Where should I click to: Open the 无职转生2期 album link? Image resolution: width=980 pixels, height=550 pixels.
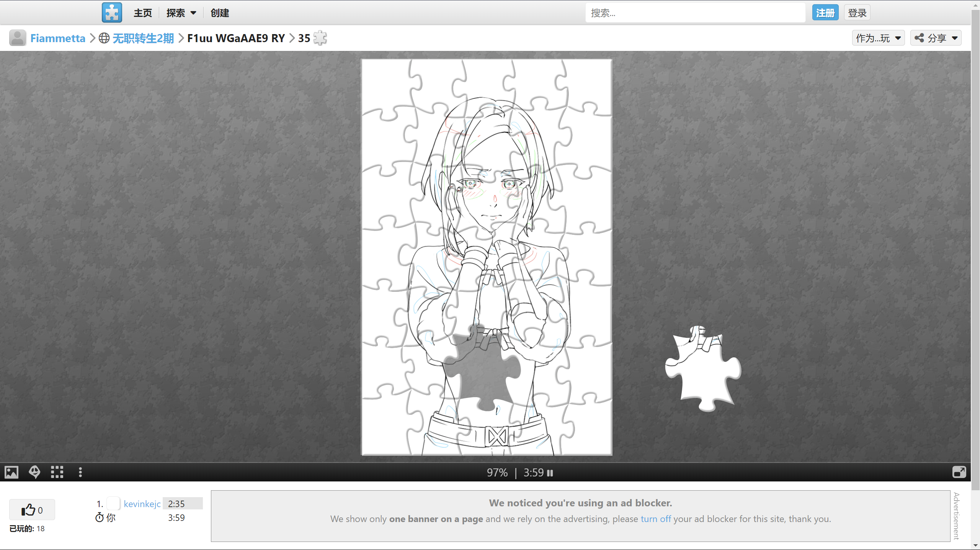[143, 38]
